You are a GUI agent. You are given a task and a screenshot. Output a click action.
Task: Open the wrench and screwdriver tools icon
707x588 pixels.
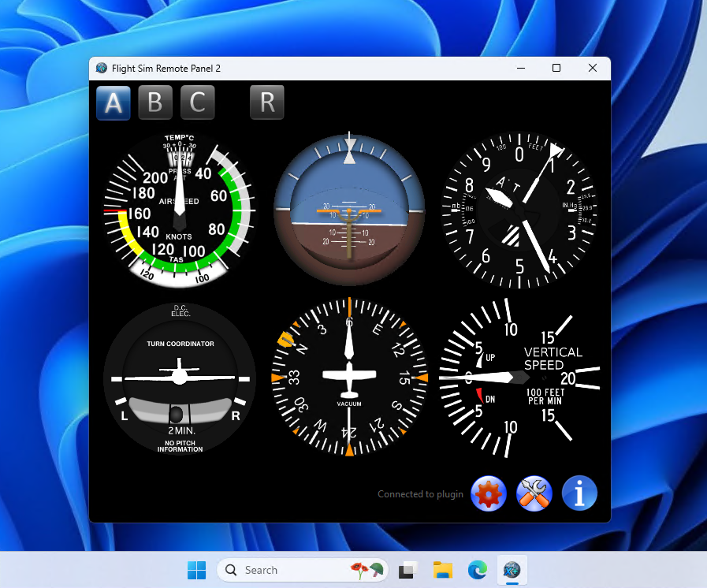click(534, 493)
